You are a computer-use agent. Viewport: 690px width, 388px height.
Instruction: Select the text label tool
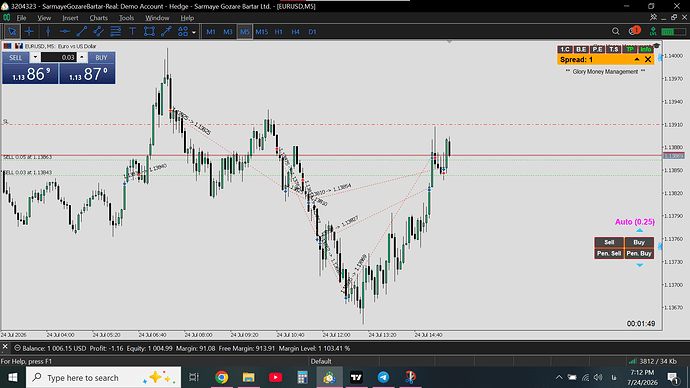[x=132, y=32]
